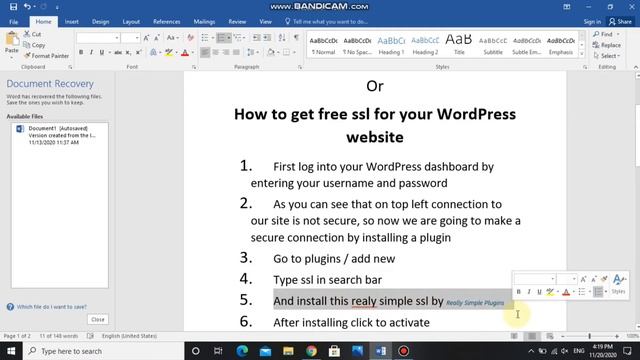Open the font name combo box in ribbon
The height and width of the screenshot is (360, 640).
98,38
